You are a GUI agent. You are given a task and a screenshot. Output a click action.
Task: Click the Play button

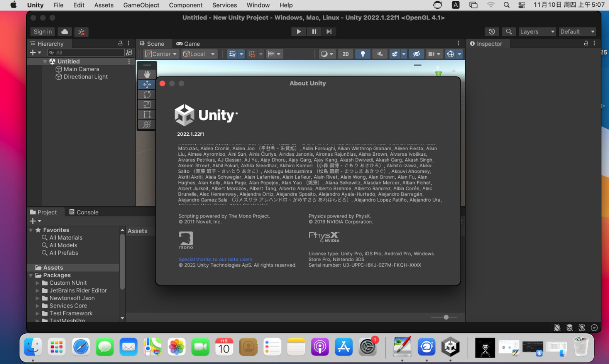click(x=299, y=31)
